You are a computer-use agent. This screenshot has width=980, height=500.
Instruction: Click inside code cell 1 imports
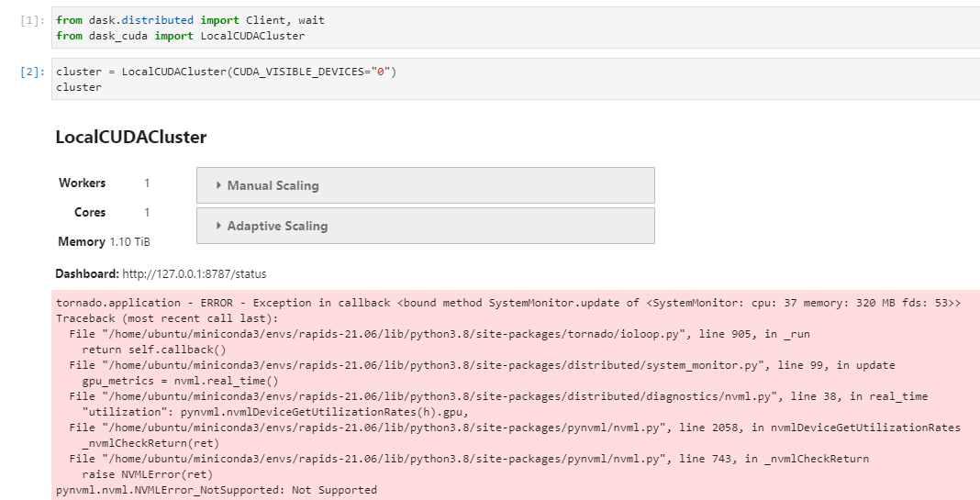coord(516,28)
